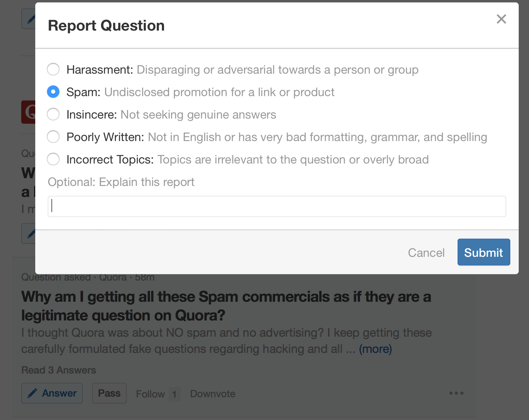The height and width of the screenshot is (420, 529).
Task: Choose Poorly Written as the reason
Action: point(53,137)
